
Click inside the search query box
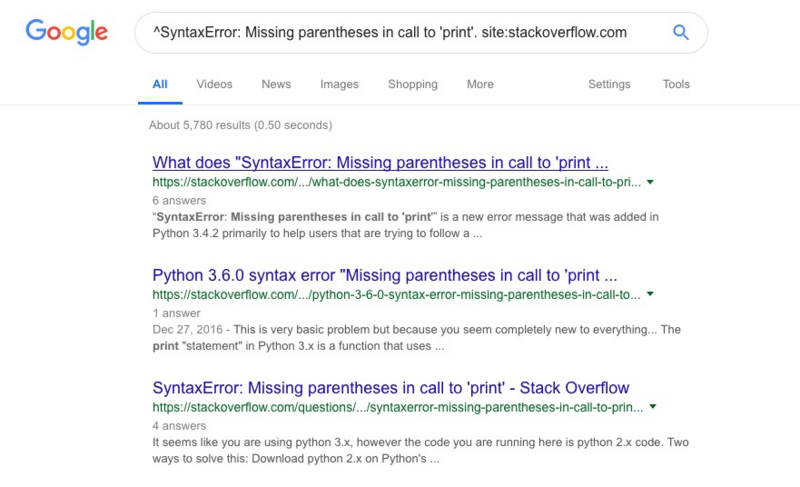point(400,33)
